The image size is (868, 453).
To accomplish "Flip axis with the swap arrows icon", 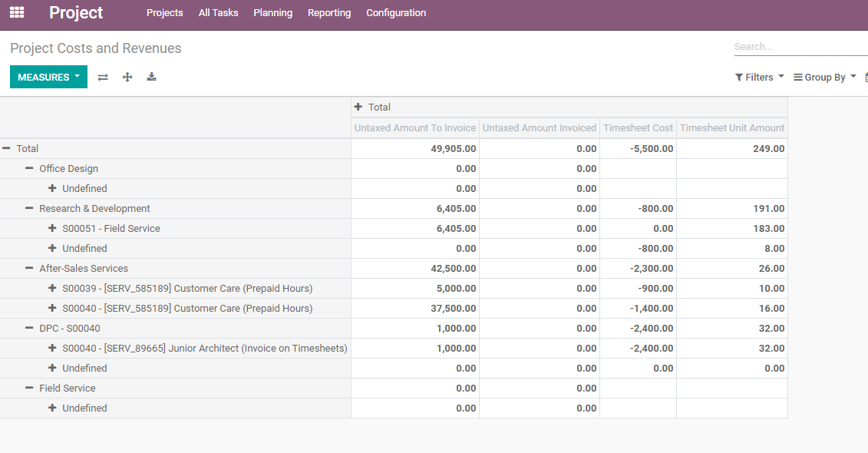I will click(103, 77).
